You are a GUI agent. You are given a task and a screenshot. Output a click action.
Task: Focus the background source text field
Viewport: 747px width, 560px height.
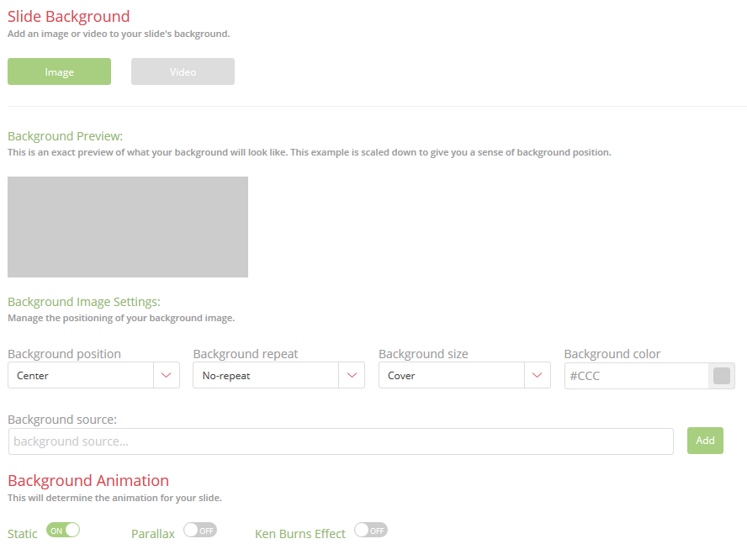pyautogui.click(x=341, y=441)
